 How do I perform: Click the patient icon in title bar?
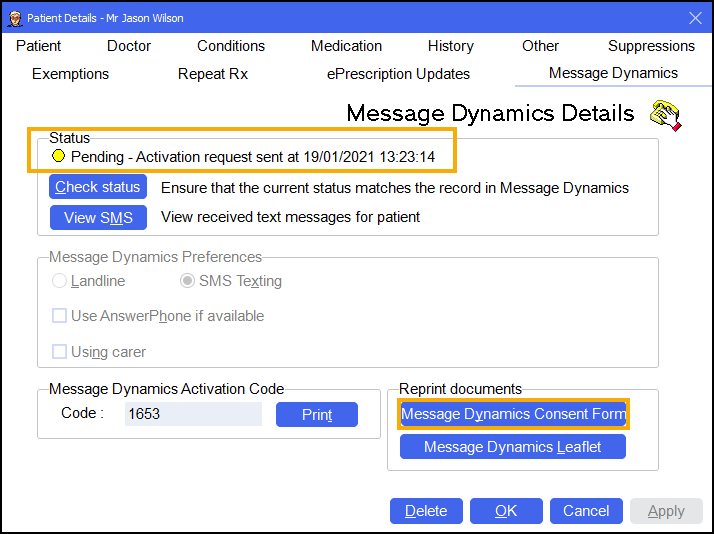pos(14,18)
